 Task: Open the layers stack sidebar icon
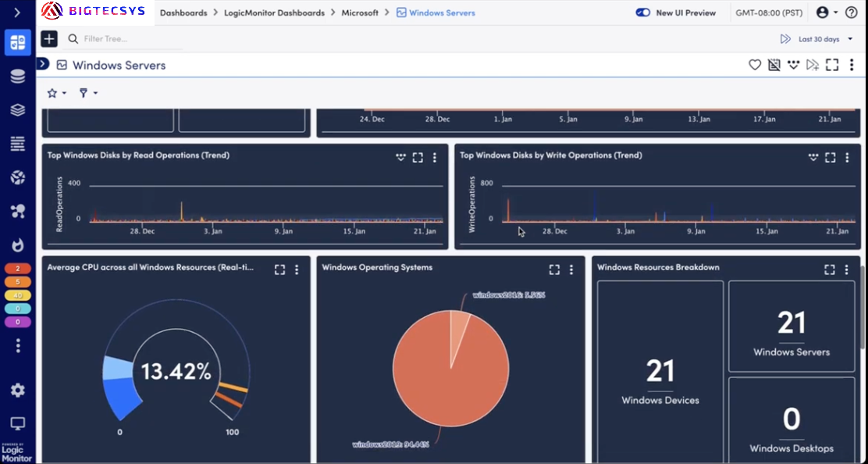coord(18,109)
